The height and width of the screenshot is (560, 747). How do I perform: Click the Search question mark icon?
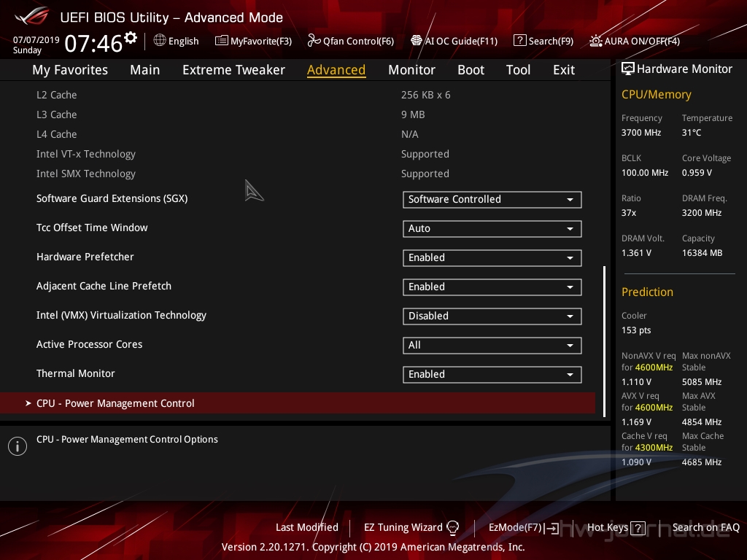(519, 41)
